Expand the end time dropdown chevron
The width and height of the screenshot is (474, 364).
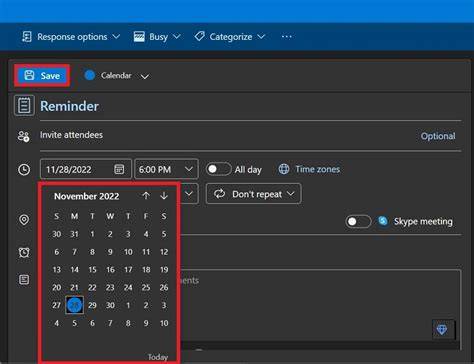tap(189, 194)
